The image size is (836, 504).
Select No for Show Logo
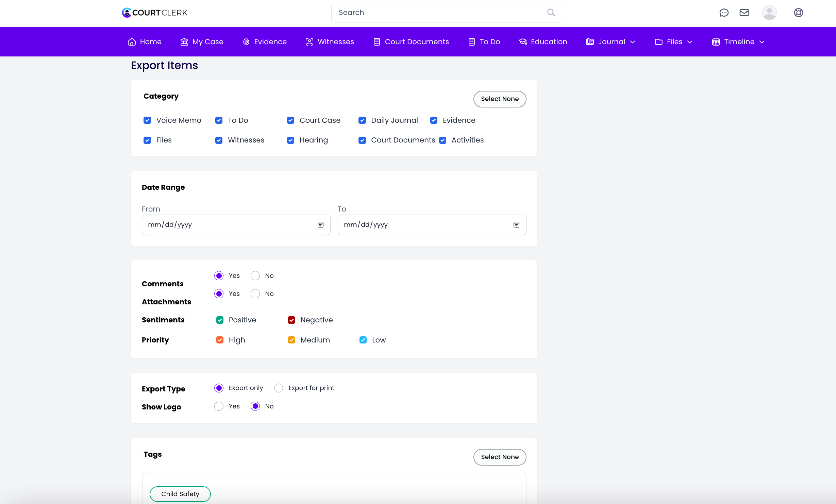tap(255, 406)
